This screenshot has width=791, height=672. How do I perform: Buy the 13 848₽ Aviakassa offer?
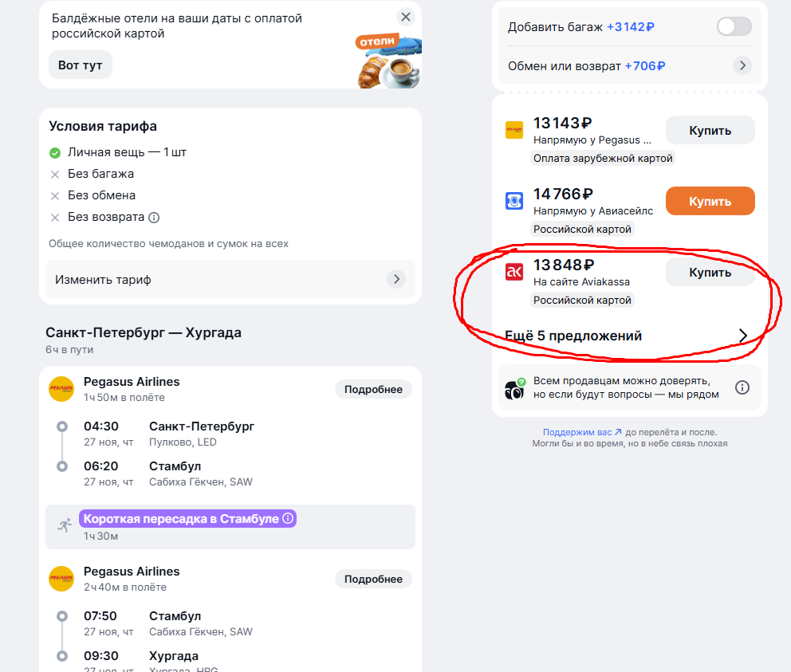710,273
